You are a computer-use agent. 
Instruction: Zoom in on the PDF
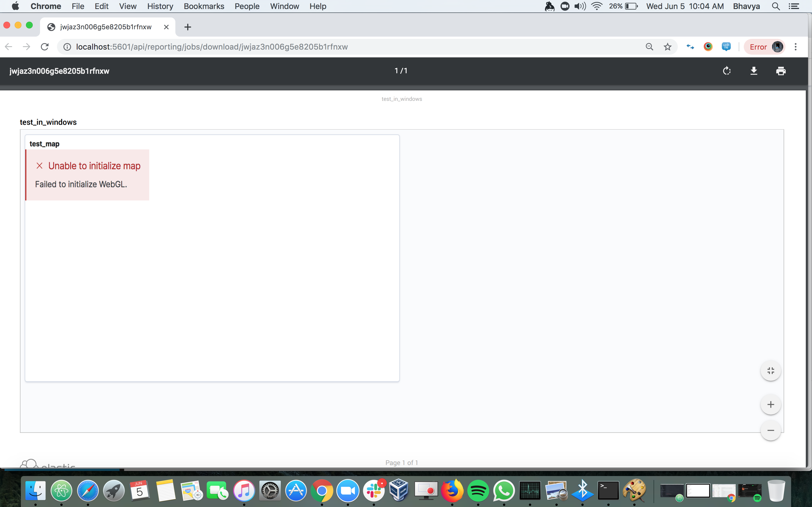click(770, 404)
